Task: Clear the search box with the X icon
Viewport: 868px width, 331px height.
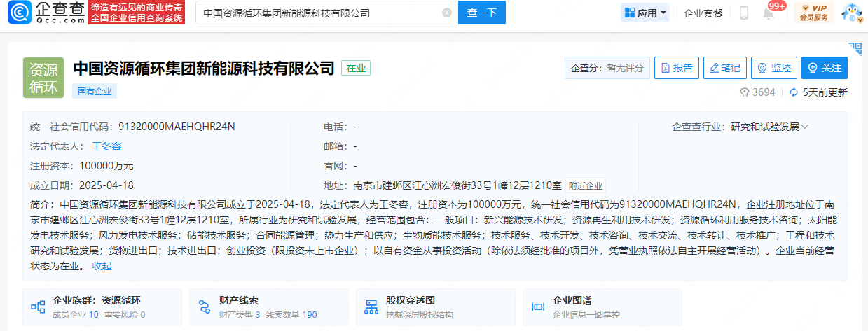Action: tap(447, 13)
